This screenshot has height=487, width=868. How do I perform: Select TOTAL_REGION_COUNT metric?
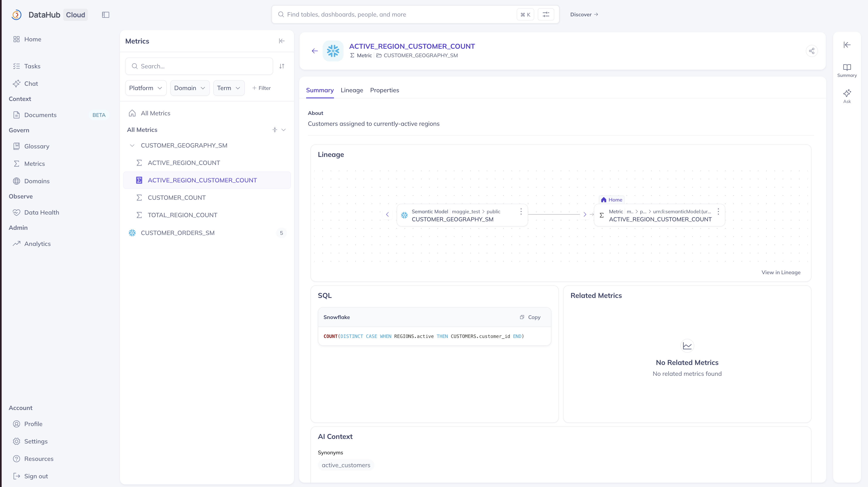(207, 215)
